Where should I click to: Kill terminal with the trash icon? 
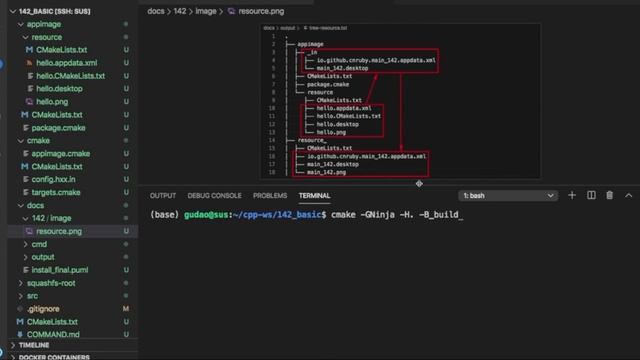609,196
